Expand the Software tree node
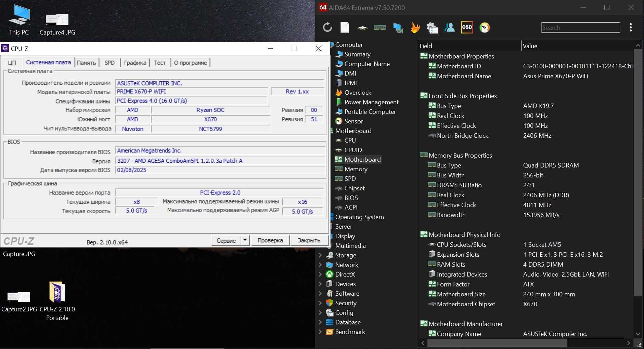Viewport: 644px width, 349px height. pos(320,294)
